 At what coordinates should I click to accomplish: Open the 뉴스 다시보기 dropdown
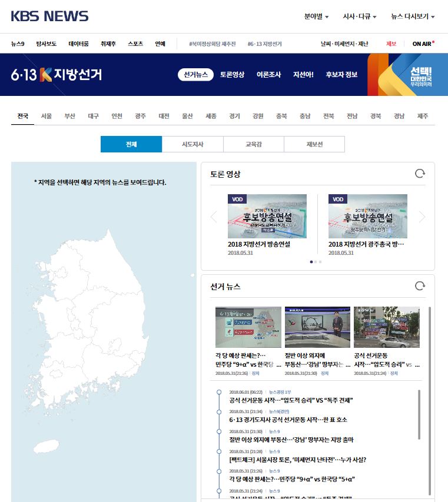pos(413,16)
